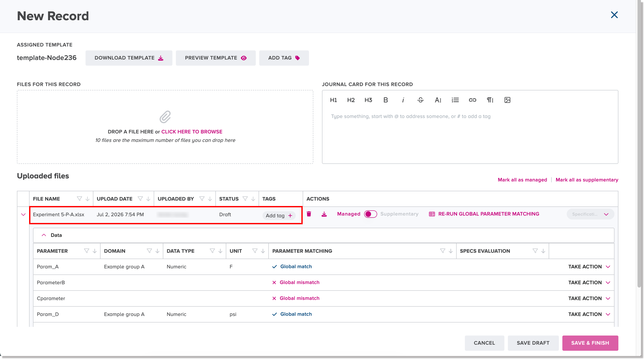Collapse the Data section
Viewport: 644px width, 359px height.
point(44,235)
